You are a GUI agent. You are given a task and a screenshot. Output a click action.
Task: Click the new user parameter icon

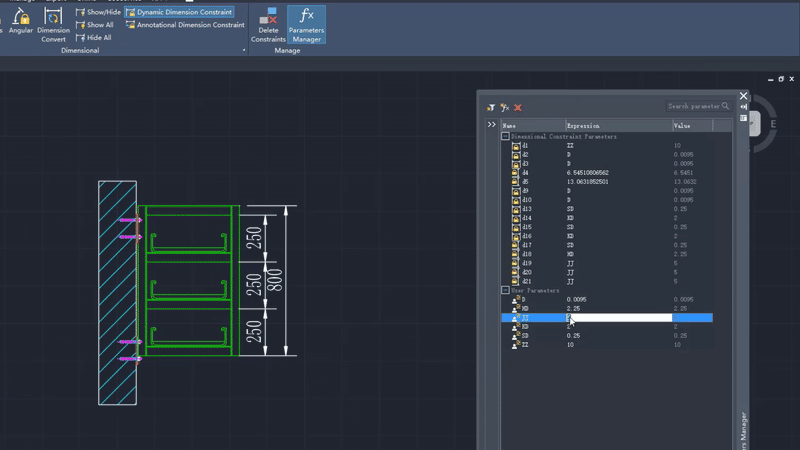point(505,107)
